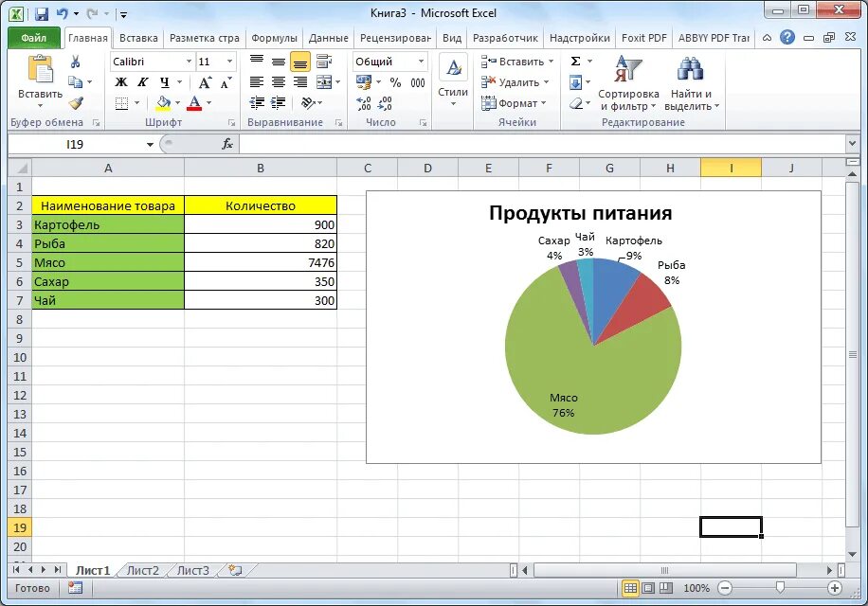This screenshot has height=606, width=868.
Task: Align text left
Action: point(256,82)
